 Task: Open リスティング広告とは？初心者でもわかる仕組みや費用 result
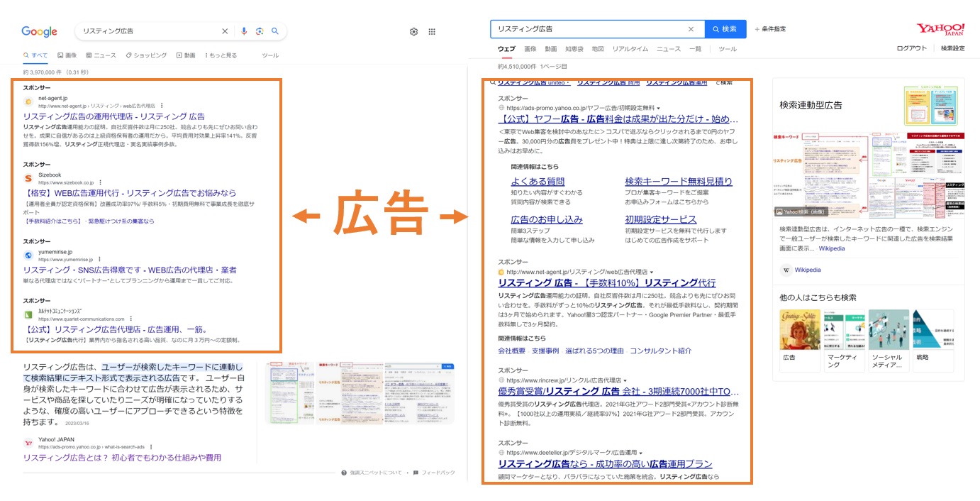coord(122,458)
